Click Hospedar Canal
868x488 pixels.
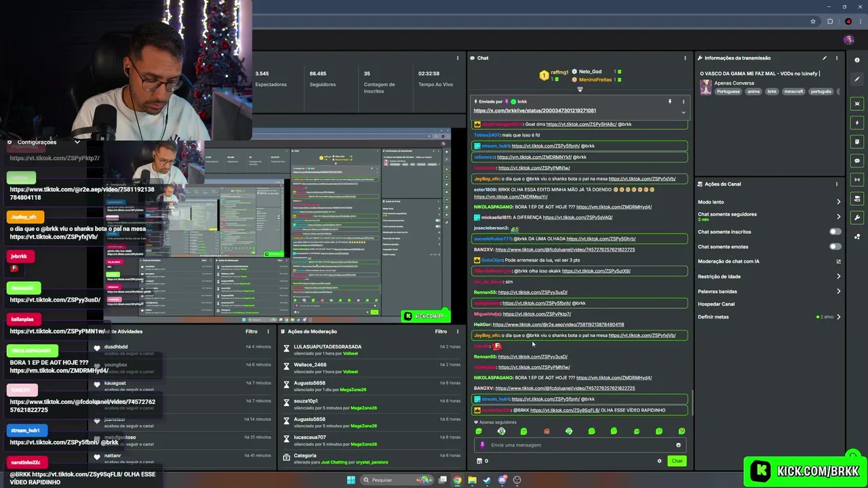716,304
